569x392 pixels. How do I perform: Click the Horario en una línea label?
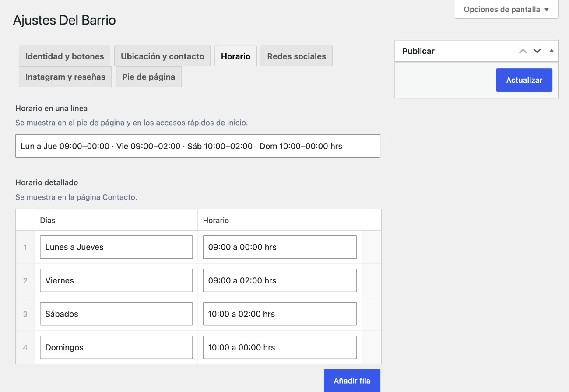52,108
